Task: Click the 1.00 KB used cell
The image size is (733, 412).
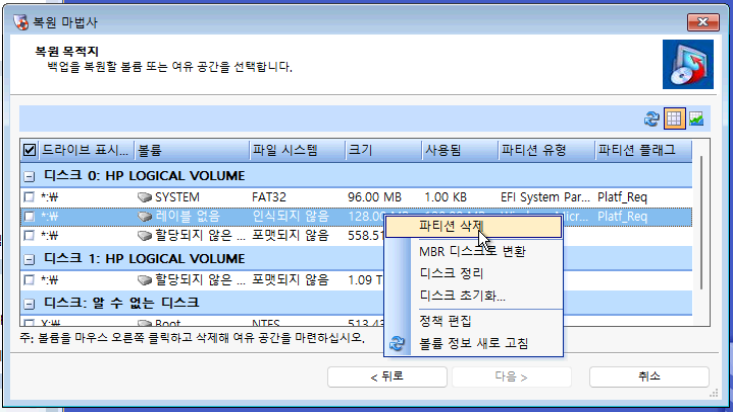Action: [446, 197]
